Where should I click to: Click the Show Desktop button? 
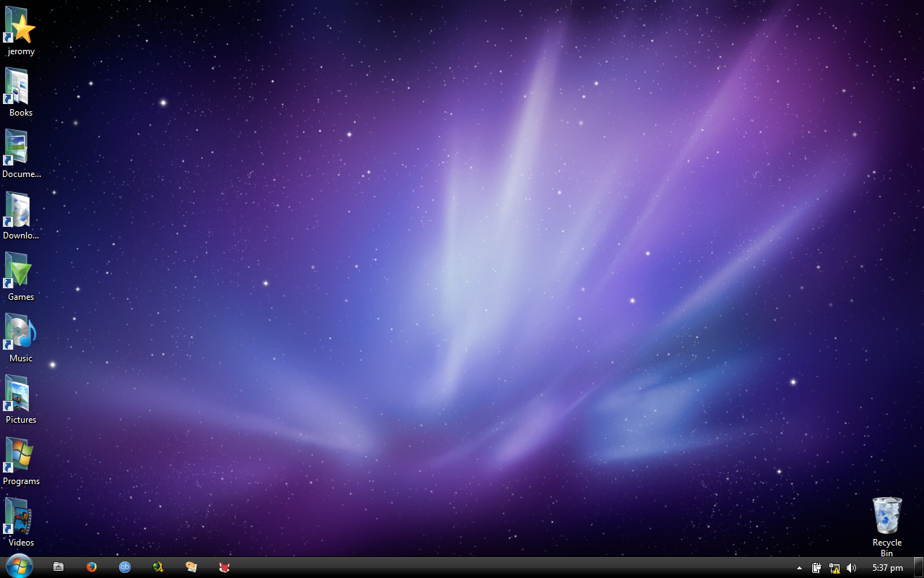(x=918, y=567)
